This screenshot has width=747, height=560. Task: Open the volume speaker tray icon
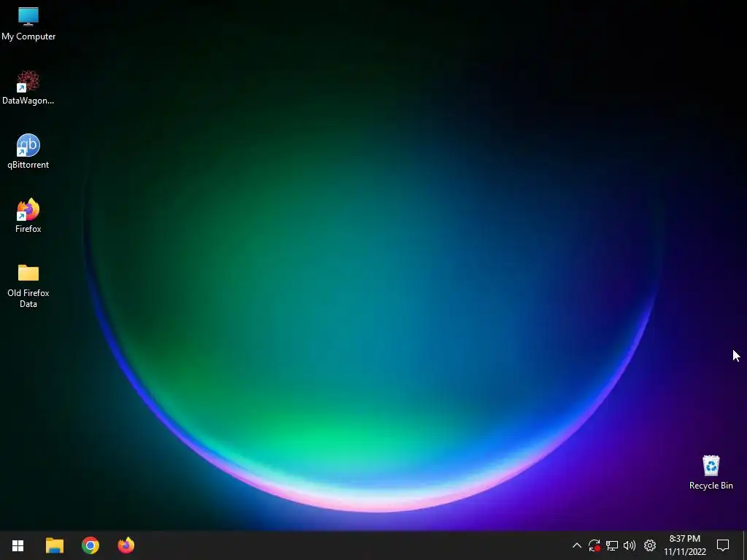[630, 545]
